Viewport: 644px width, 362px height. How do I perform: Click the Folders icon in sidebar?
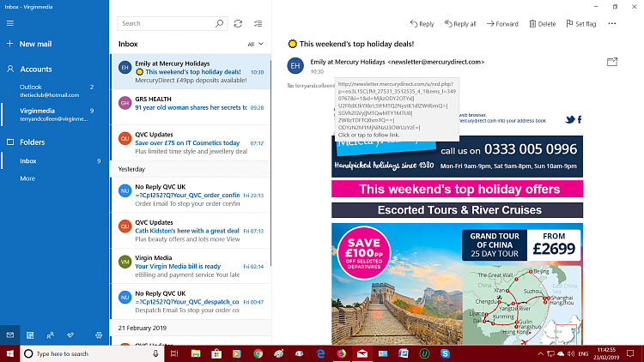pos(10,142)
